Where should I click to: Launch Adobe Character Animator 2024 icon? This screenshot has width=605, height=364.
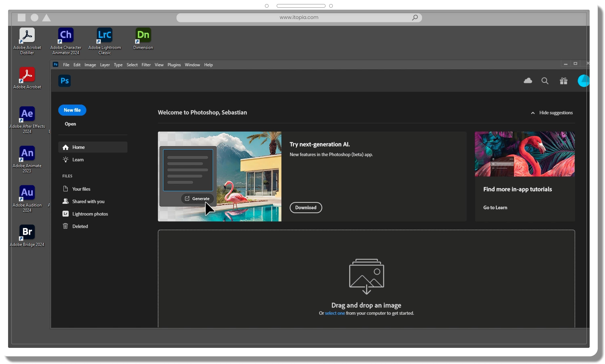[66, 41]
